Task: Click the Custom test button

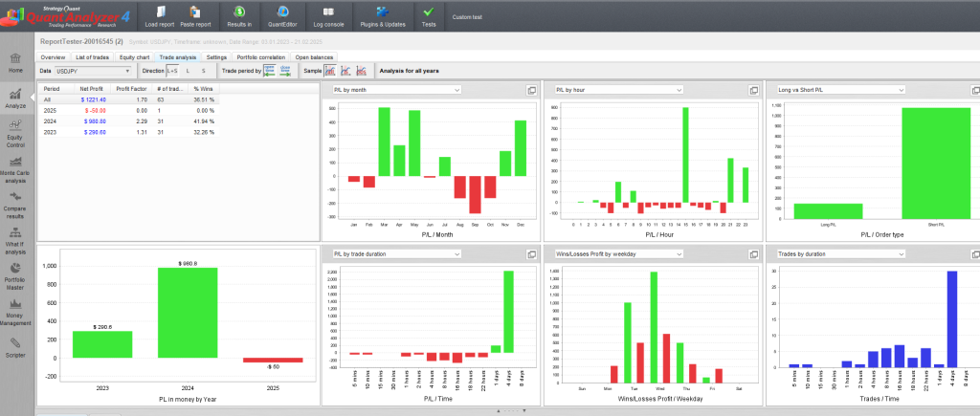Action: click(468, 17)
